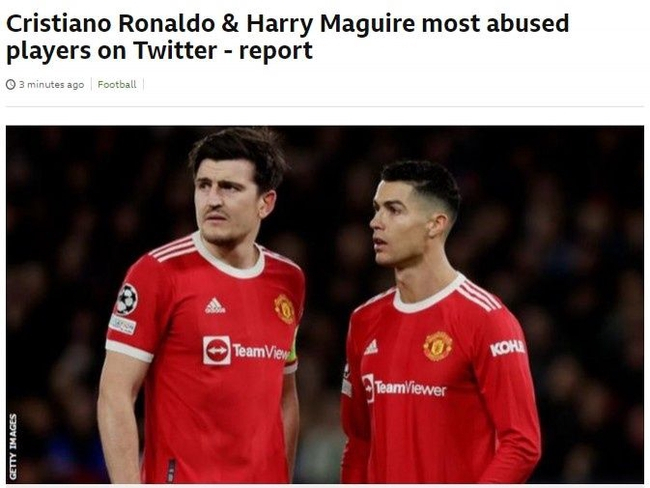Screen dimensions: 650x488
Task: Click the club crest on the long-sleeved shirt
Action: [x=438, y=346]
